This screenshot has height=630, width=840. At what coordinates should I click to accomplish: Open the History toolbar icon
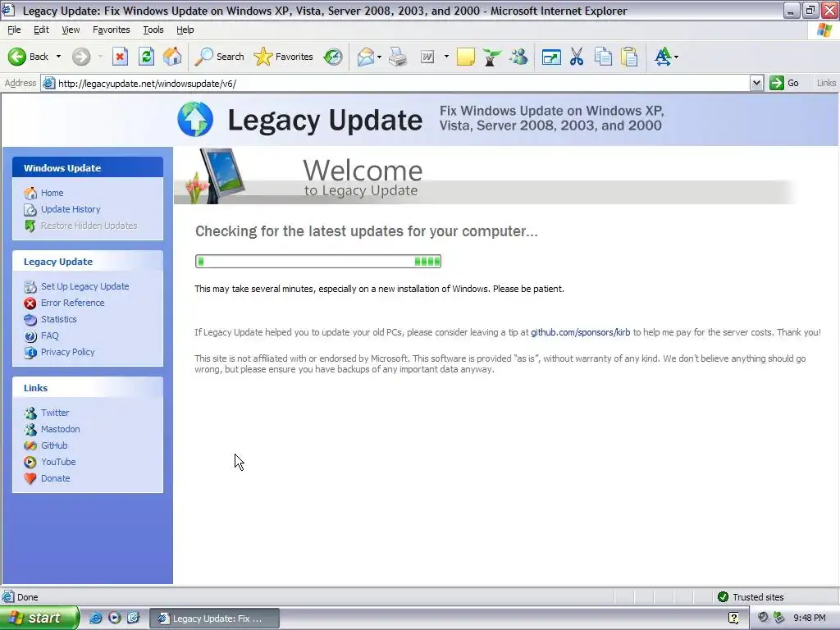tap(333, 57)
